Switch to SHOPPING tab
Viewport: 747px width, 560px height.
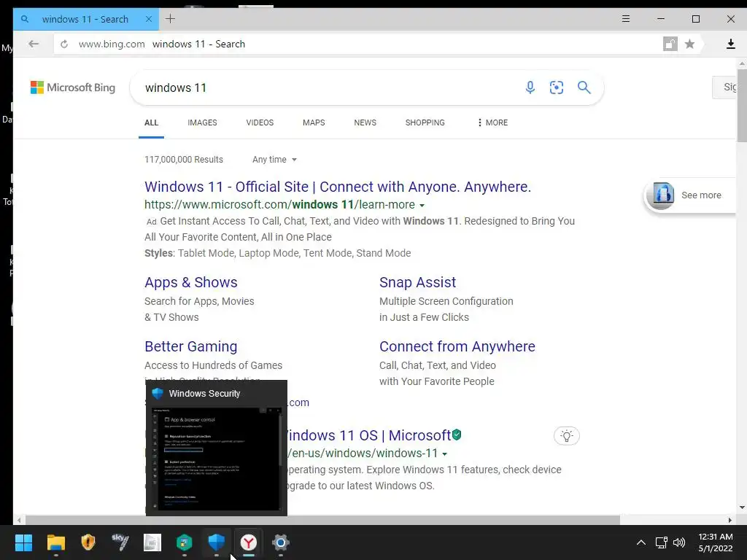pyautogui.click(x=425, y=122)
